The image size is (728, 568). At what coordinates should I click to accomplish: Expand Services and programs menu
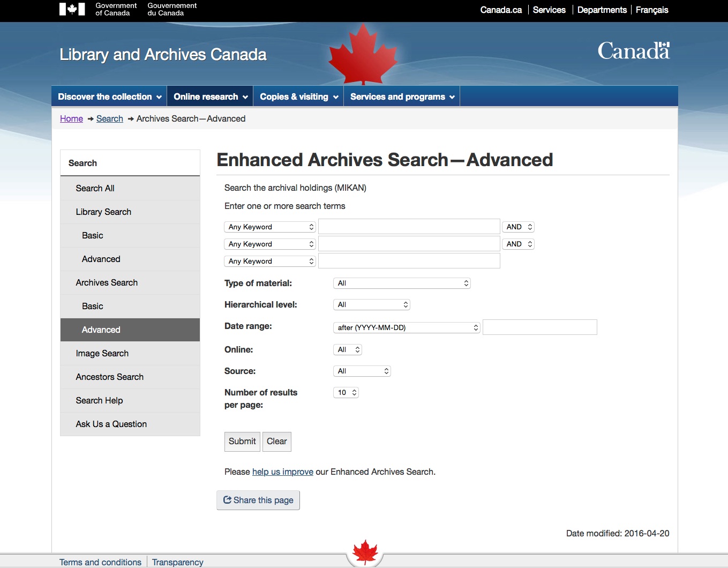point(402,96)
